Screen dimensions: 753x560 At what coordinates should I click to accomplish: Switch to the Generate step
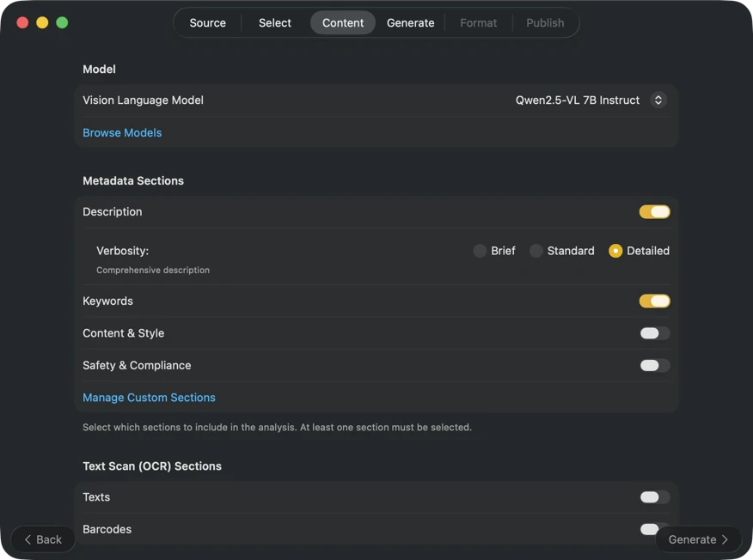coord(410,22)
